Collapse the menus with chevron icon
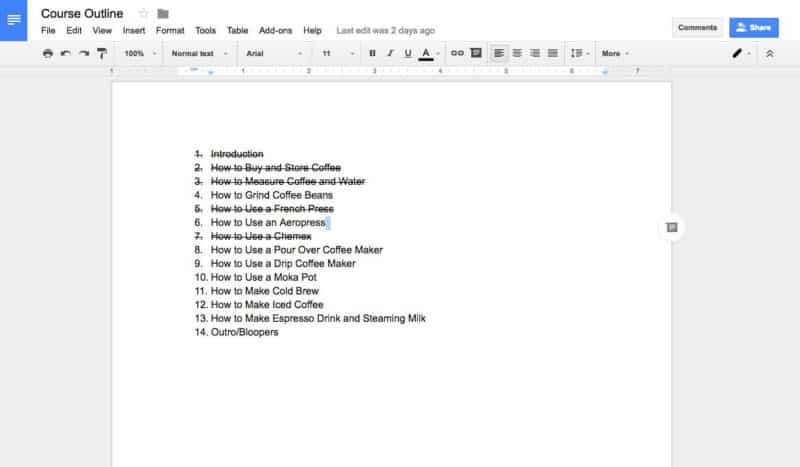Viewport: 800px width, 467px height. click(x=770, y=53)
